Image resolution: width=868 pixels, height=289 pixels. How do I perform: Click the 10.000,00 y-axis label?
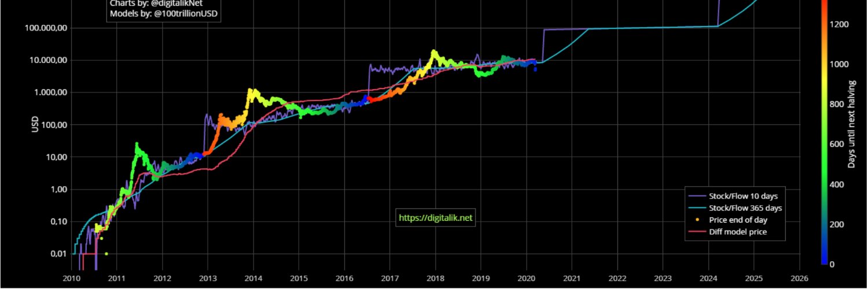tap(49, 60)
